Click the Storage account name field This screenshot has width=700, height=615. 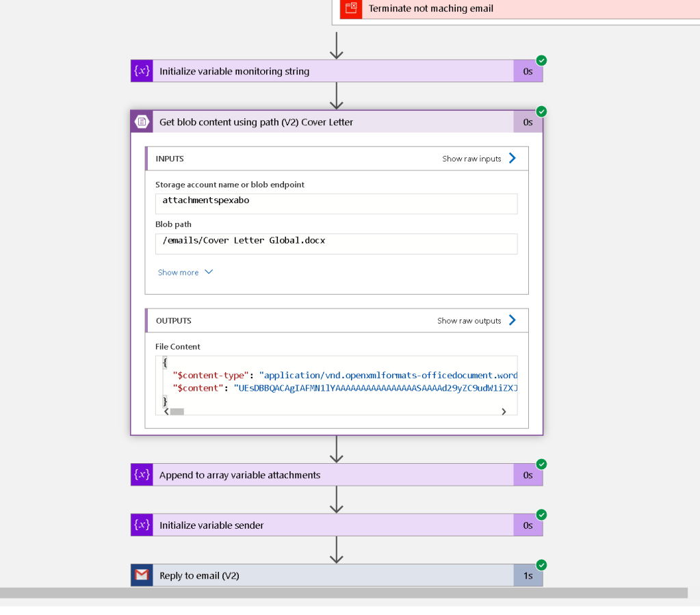(336, 204)
